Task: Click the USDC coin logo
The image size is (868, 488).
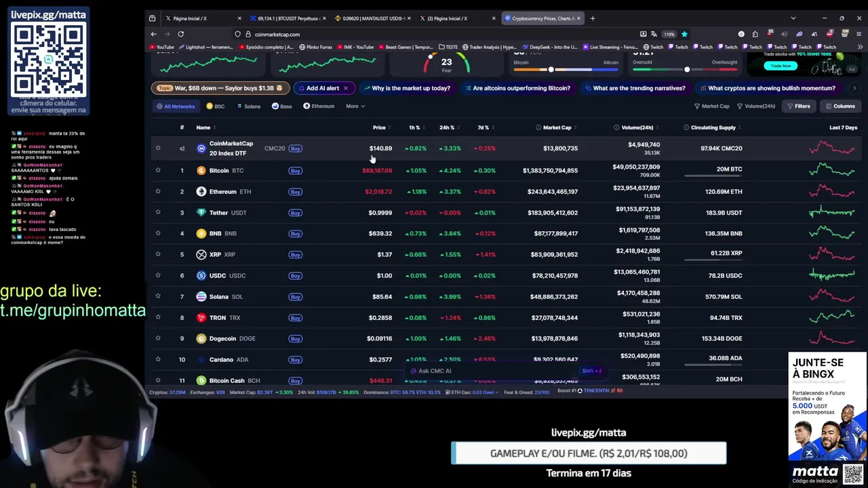Action: click(201, 275)
